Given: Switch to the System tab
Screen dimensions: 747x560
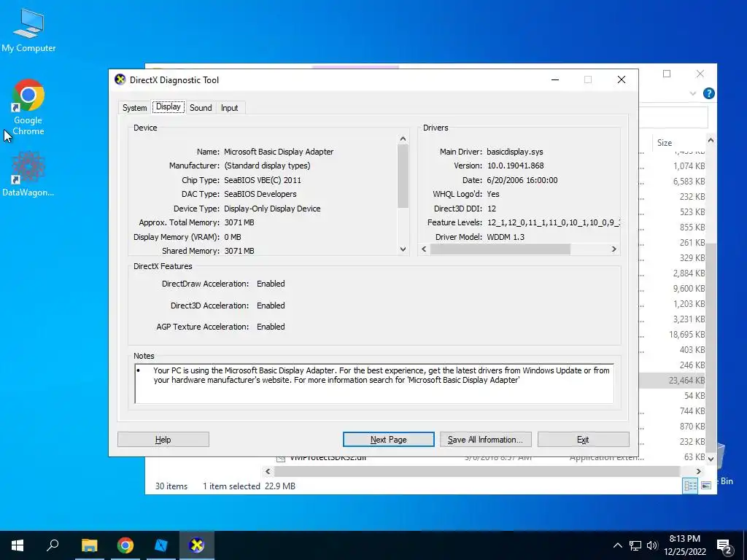Looking at the screenshot, I should 134,108.
